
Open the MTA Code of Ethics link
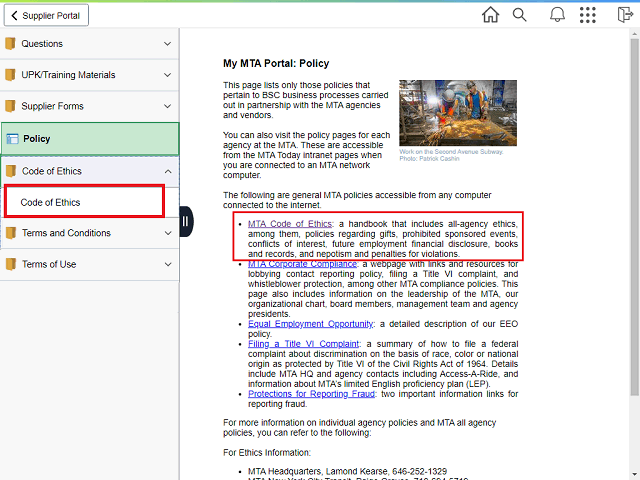(x=290, y=224)
